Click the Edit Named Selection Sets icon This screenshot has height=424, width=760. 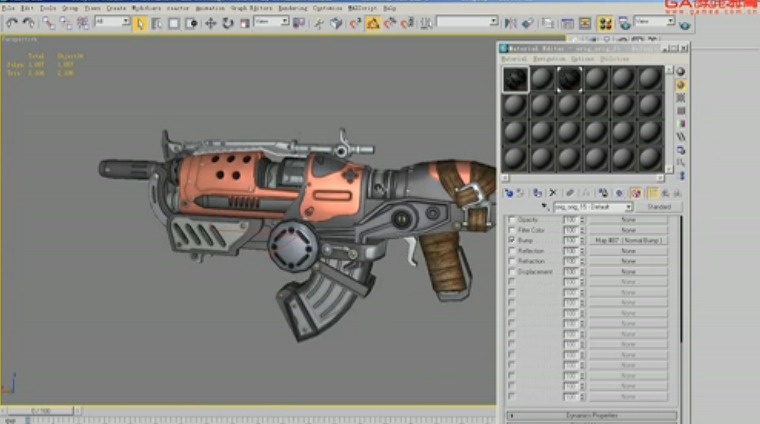427,23
